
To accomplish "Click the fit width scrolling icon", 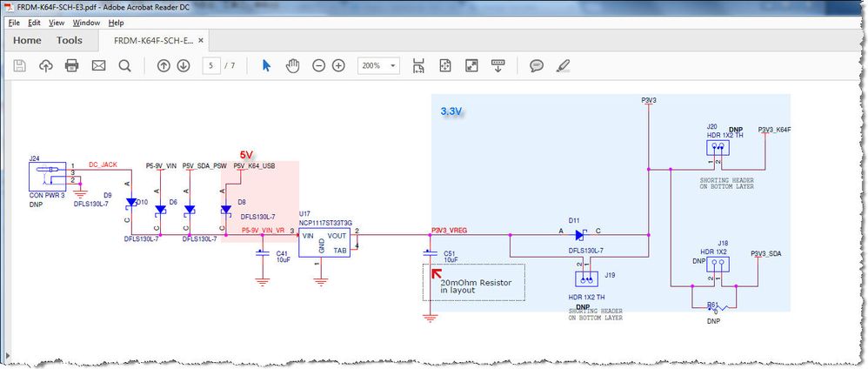I will [419, 66].
